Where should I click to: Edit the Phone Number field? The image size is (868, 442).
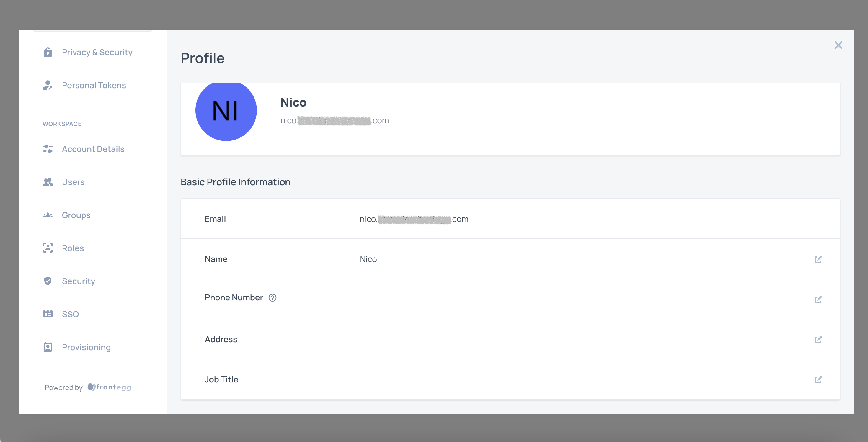[818, 299]
